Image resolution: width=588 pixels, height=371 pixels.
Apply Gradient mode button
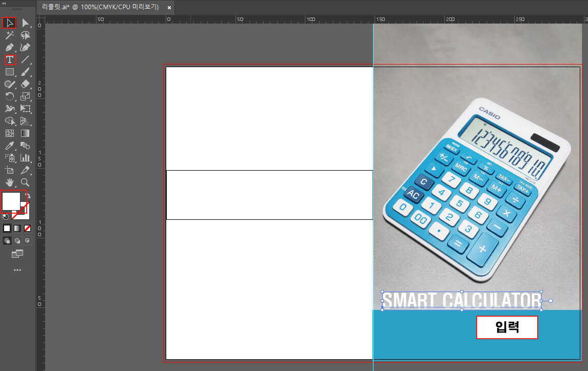(17, 229)
